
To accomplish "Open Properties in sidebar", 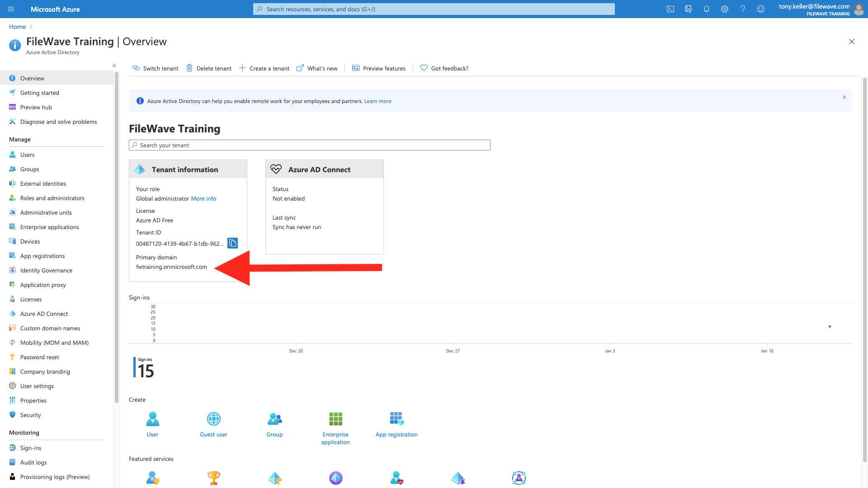I will pyautogui.click(x=57, y=400).
